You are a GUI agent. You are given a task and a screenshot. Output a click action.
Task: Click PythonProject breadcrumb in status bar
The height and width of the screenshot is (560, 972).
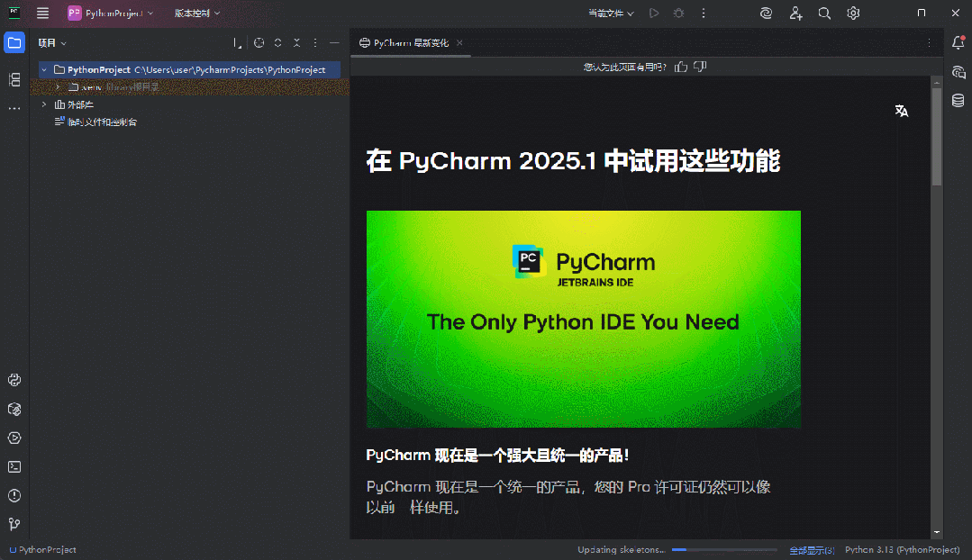tap(42, 549)
